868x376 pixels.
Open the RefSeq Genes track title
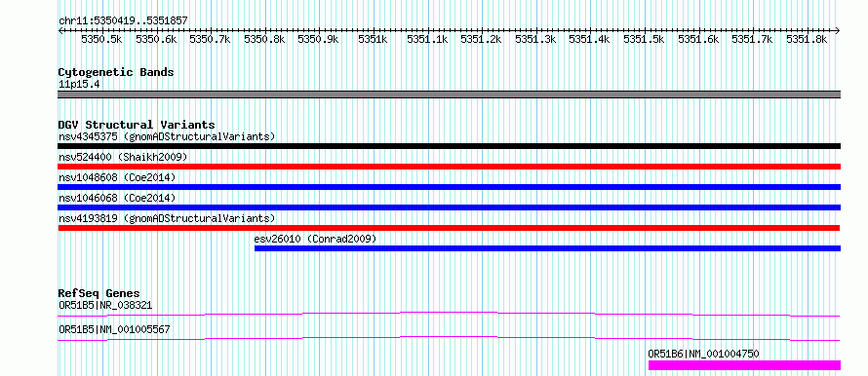click(99, 293)
